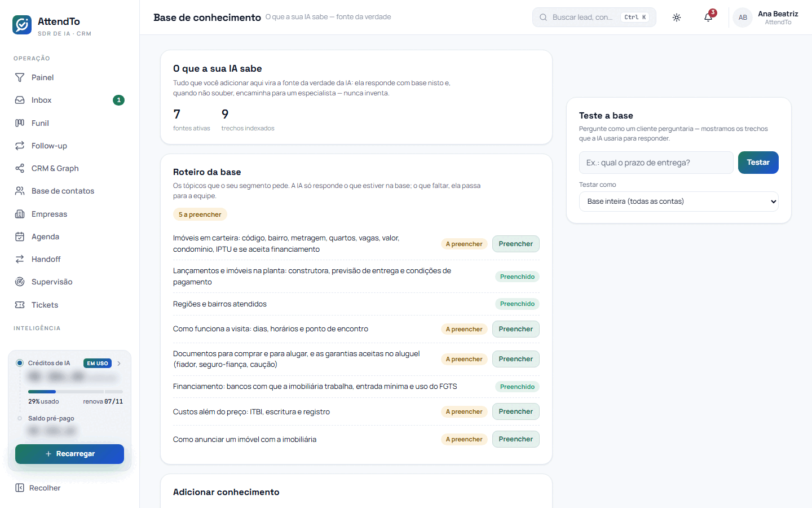Viewport: 812px width, 508px height.
Task: Expand the chevron beside the EM USO badge
Action: click(119, 364)
